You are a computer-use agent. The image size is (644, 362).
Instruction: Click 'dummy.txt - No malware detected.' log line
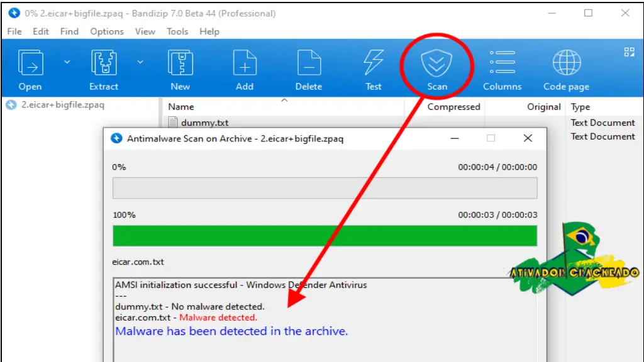[x=190, y=307]
